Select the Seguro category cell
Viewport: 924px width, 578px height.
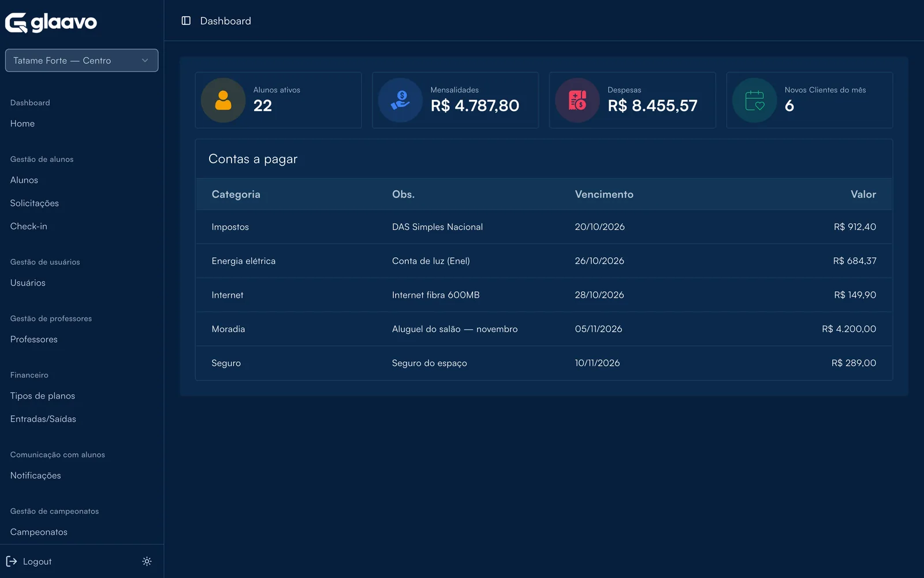click(x=226, y=364)
